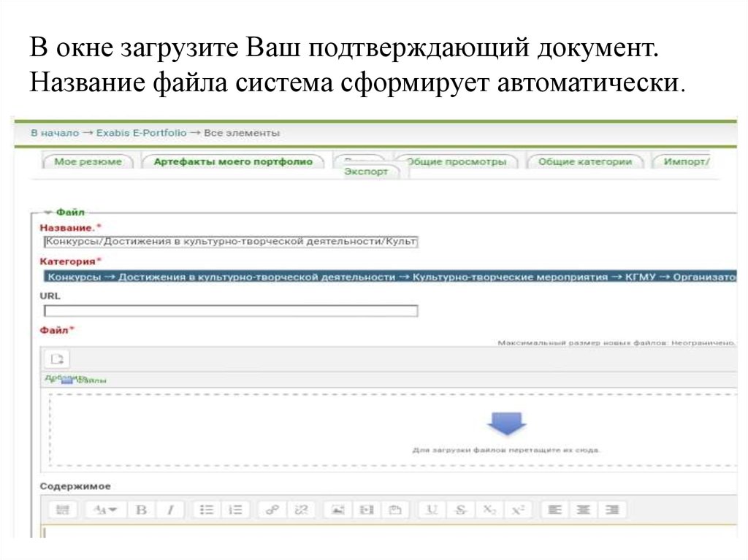Show more editor toolbar buttons
This screenshot has height=560, width=748.
63,510
